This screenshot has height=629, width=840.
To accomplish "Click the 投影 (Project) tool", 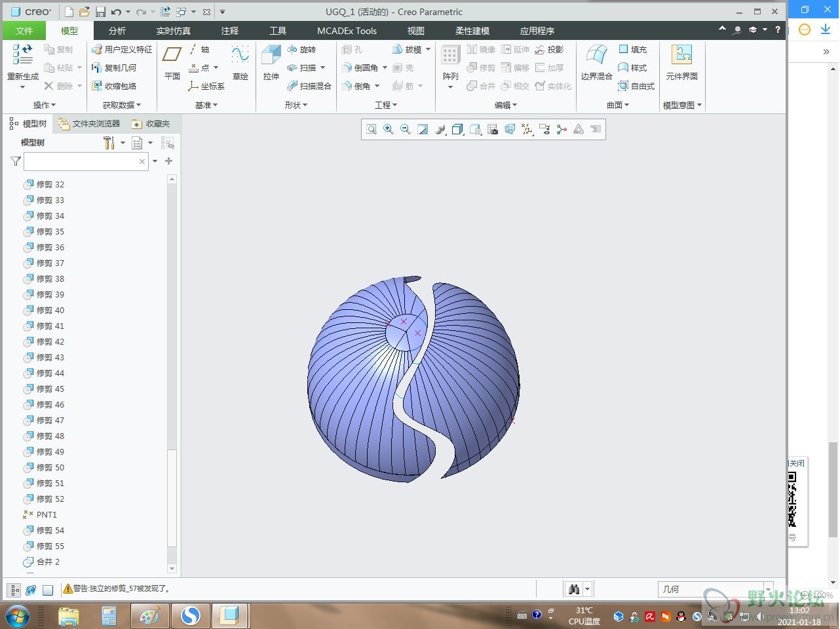I will click(549, 49).
